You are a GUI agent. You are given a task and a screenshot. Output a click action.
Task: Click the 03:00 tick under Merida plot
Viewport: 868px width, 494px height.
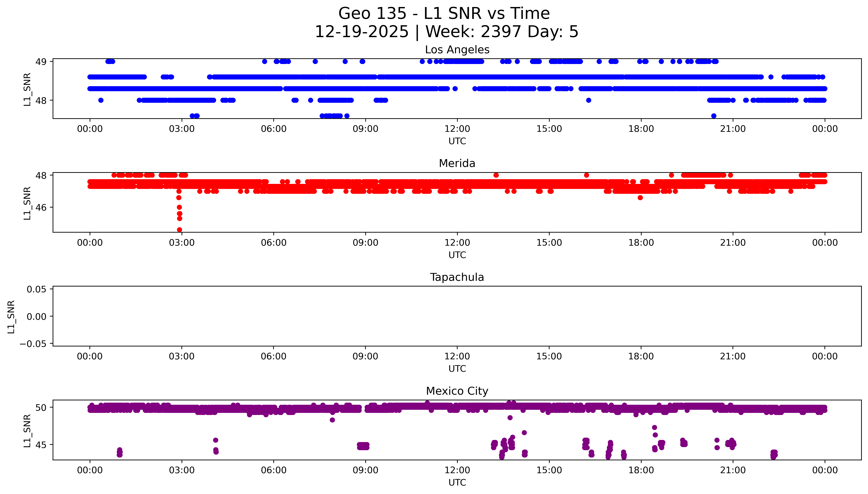click(x=182, y=243)
